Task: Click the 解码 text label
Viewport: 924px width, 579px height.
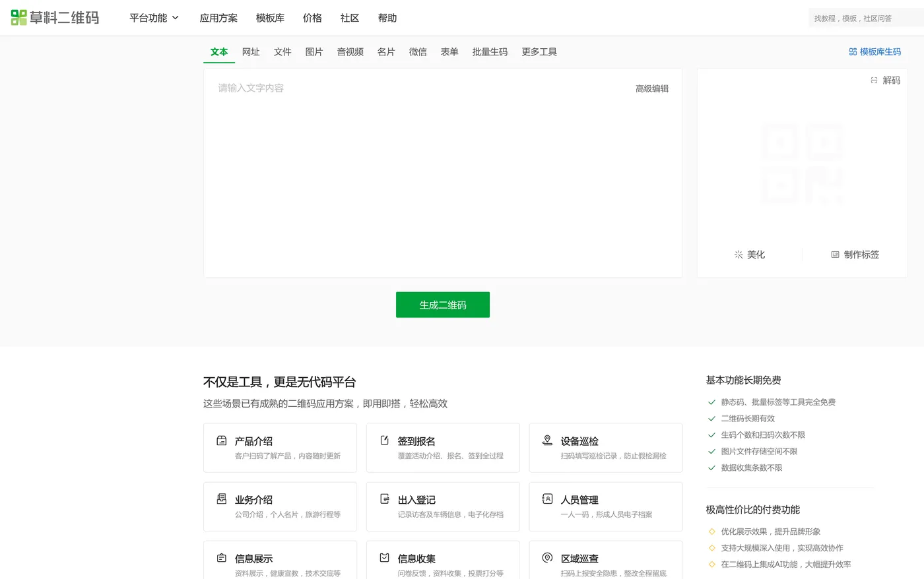Action: [x=892, y=80]
